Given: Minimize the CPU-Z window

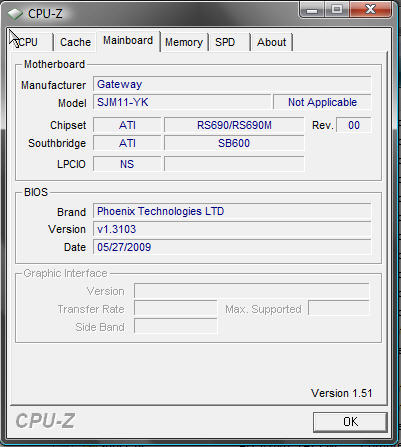Looking at the screenshot, I should [x=312, y=9].
